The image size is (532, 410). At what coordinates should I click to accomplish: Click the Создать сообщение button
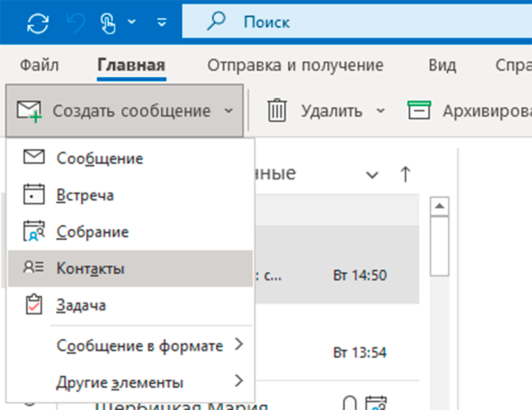[118, 111]
